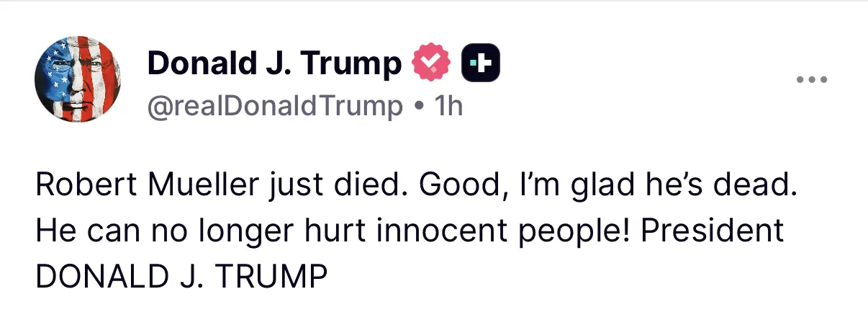Image resolution: width=868 pixels, height=320 pixels.
Task: Click "he's dead." at first line's end
Action: (723, 186)
